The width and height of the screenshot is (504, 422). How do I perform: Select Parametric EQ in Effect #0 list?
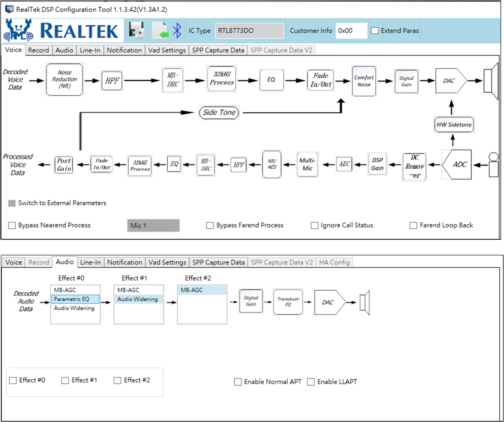click(x=75, y=299)
